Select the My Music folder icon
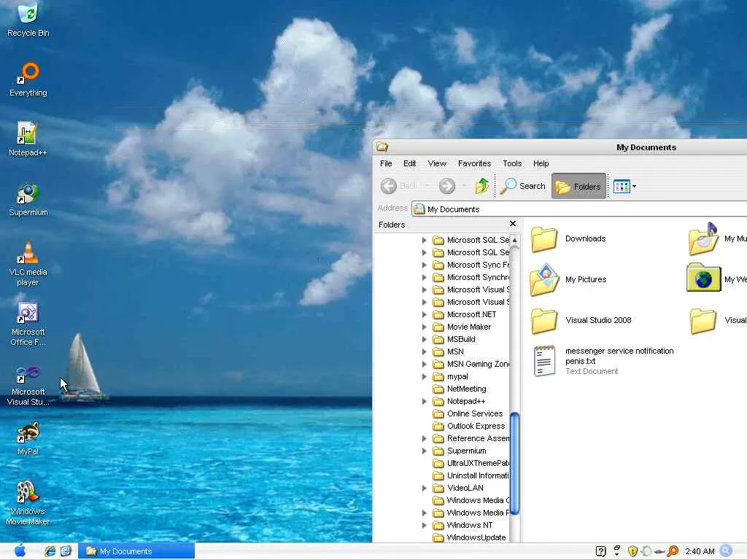 (703, 239)
